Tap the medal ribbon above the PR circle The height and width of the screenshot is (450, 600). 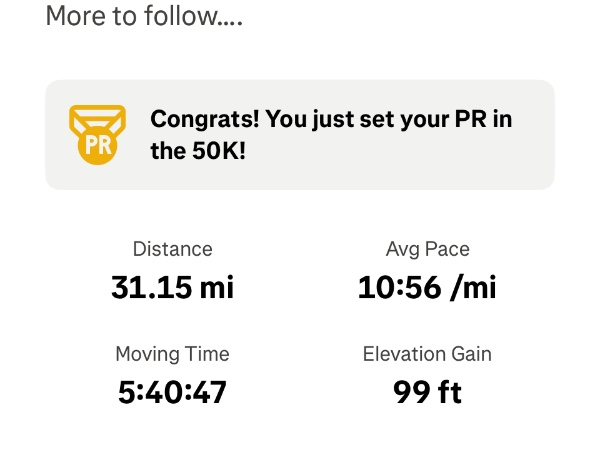(x=97, y=116)
